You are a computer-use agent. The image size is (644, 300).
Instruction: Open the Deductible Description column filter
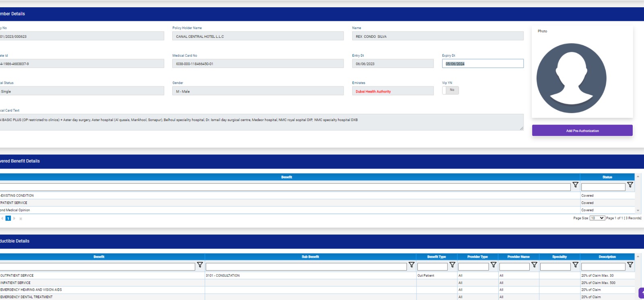tap(630, 265)
